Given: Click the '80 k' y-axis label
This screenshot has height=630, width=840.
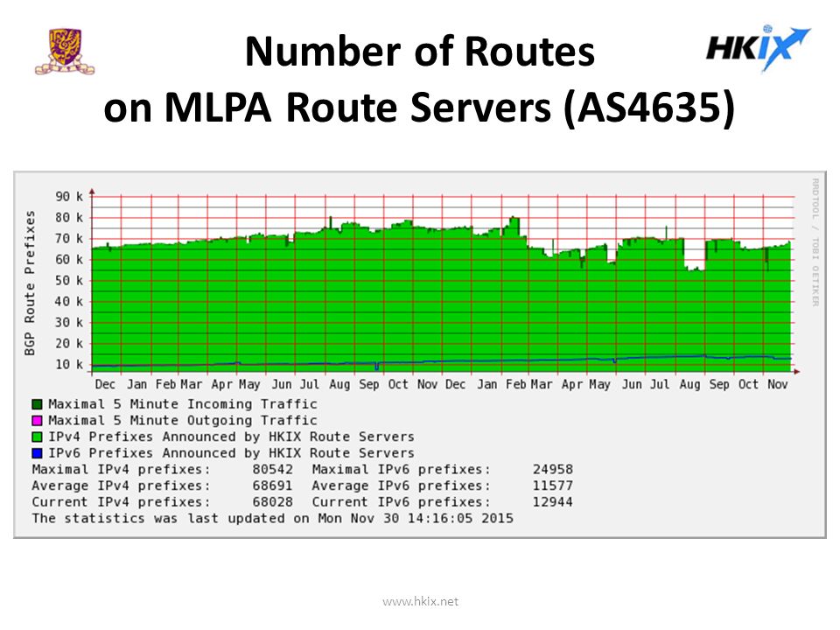Looking at the screenshot, I should coord(69,218).
